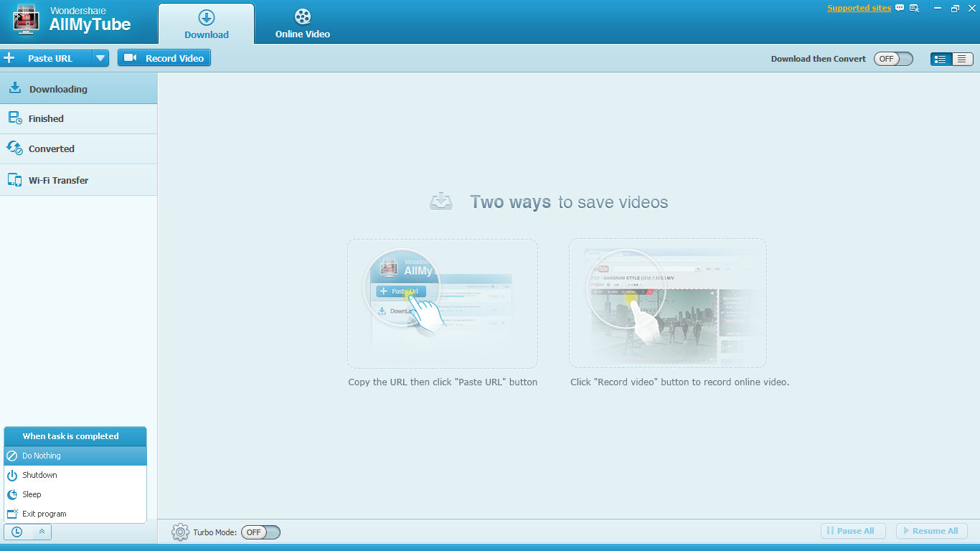Click the Record Video button
This screenshot has width=980, height=551.
pyautogui.click(x=164, y=58)
